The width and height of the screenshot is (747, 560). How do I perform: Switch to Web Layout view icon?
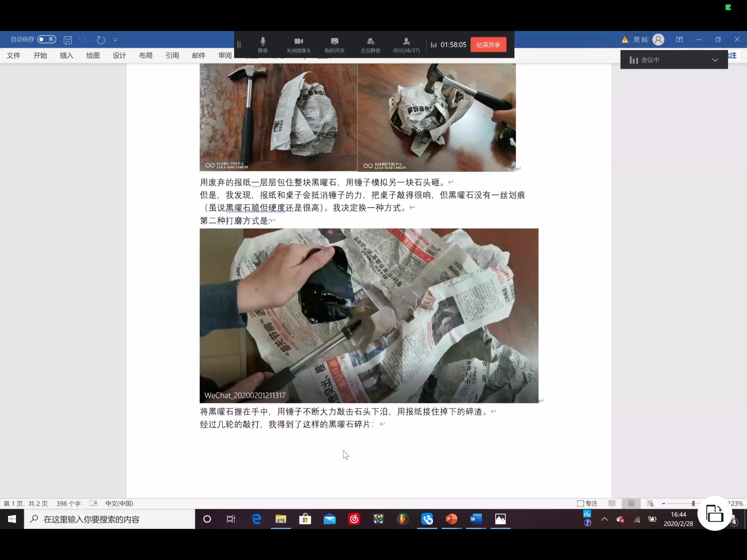[650, 503]
